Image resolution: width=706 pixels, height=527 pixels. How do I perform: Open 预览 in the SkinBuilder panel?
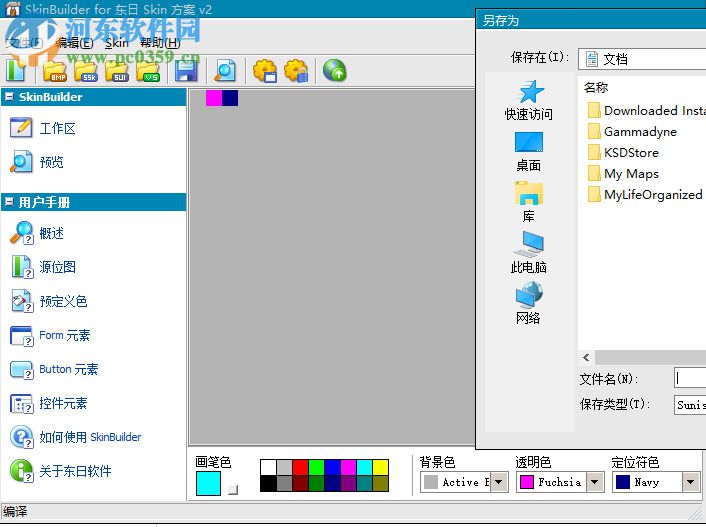pos(37,162)
